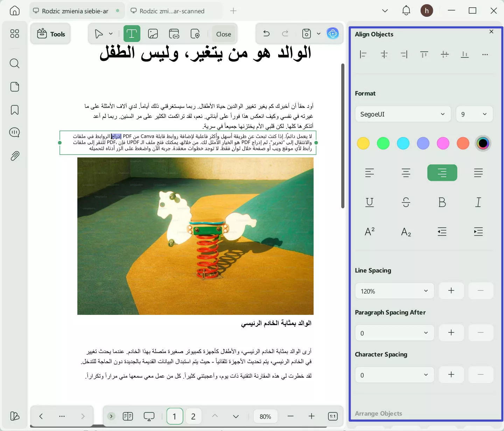Increase Paragraph Spacing After with plus stepper
This screenshot has height=431, width=504.
[451, 333]
